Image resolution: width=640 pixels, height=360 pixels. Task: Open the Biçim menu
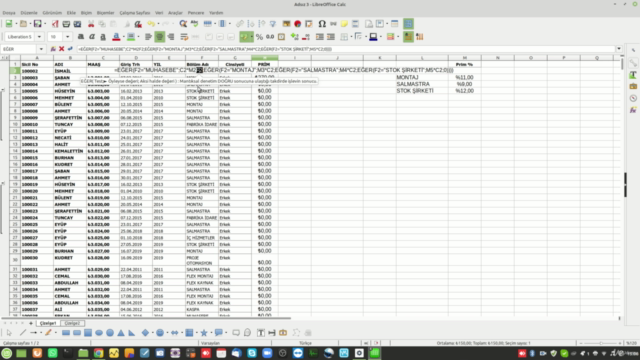point(86,13)
